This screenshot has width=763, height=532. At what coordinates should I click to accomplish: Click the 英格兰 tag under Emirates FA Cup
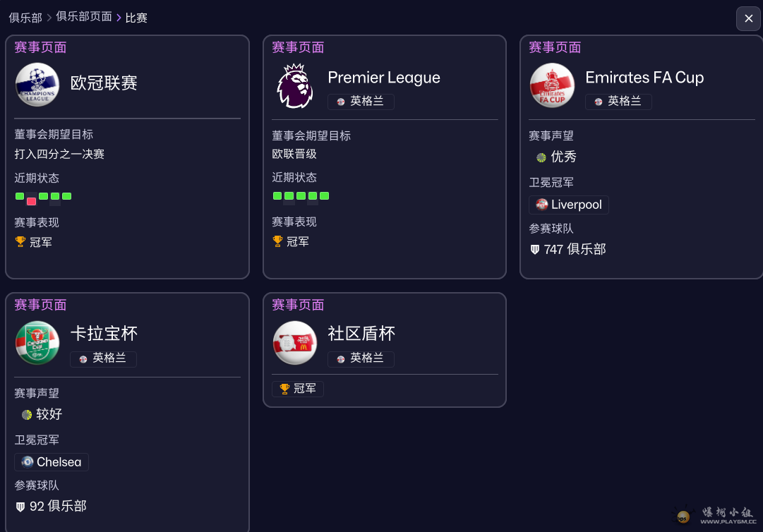click(x=618, y=101)
